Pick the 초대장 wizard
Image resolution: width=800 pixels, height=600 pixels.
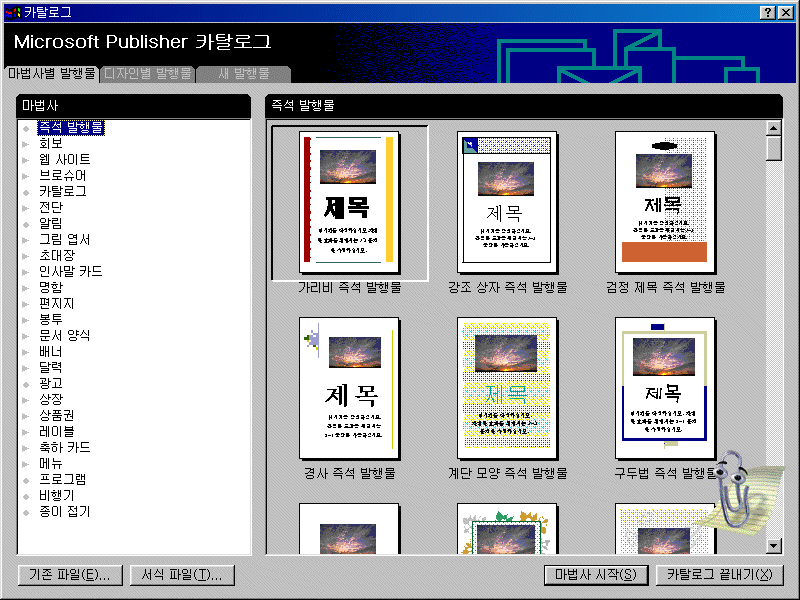coord(57,255)
